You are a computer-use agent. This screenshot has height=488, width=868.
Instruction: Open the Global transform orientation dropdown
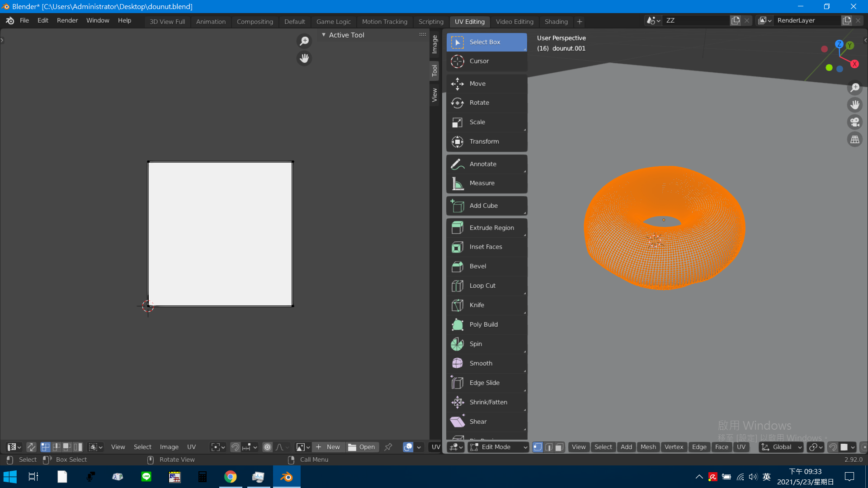[782, 447]
